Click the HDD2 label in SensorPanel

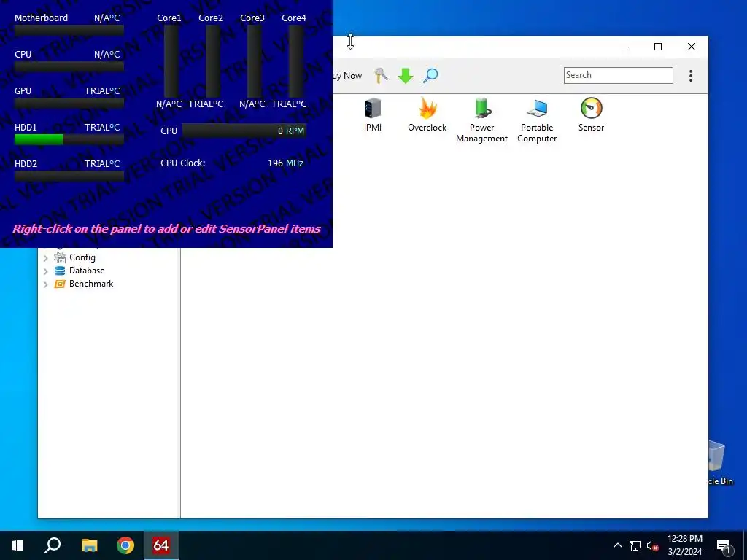(x=26, y=164)
